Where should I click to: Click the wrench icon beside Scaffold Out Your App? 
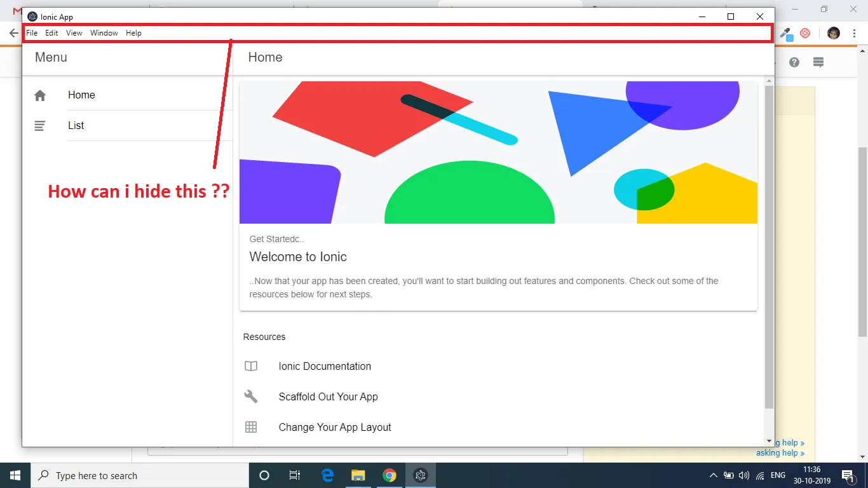click(251, 396)
